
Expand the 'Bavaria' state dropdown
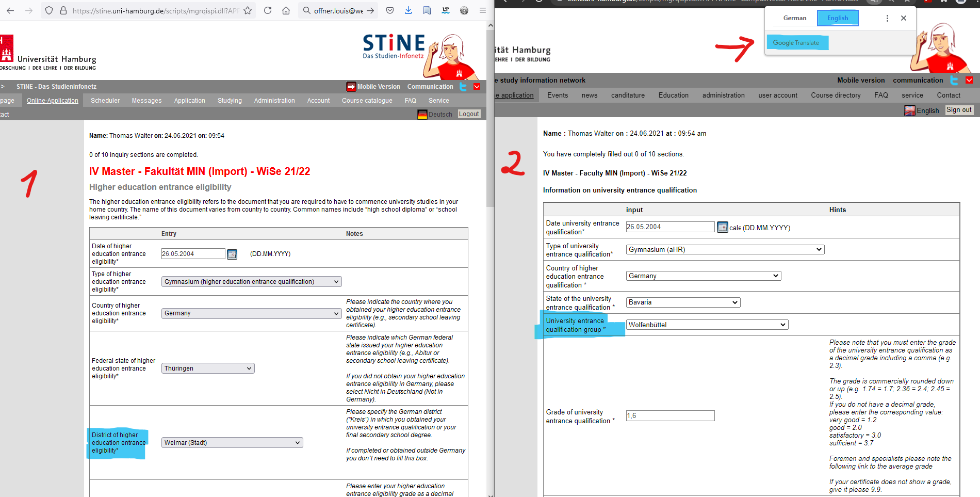tap(683, 302)
